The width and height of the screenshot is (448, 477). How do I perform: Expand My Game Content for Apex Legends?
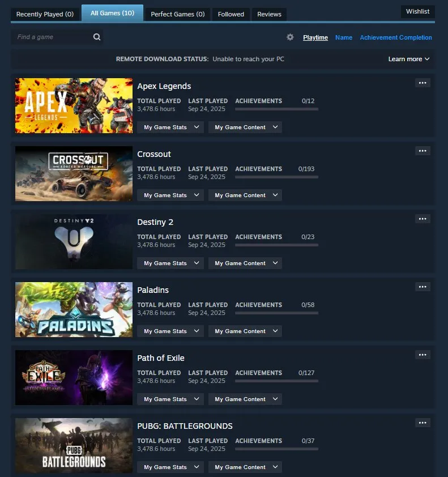[245, 127]
